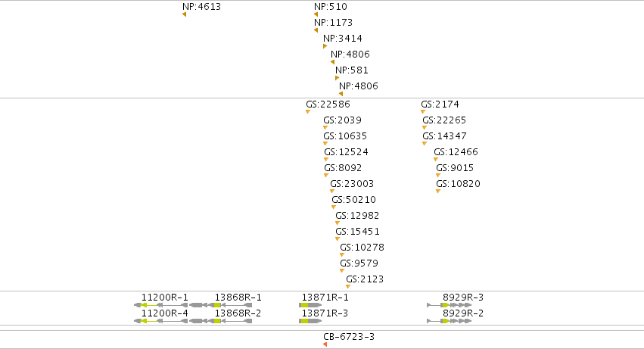Click the 13868R-1 transcript glyph
This screenshot has height=349, width=644.
click(220, 305)
